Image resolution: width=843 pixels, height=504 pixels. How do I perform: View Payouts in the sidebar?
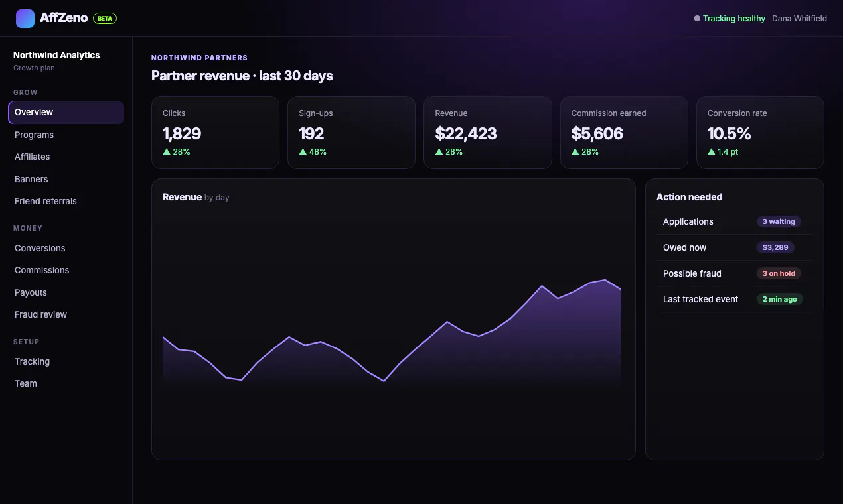pos(66,292)
